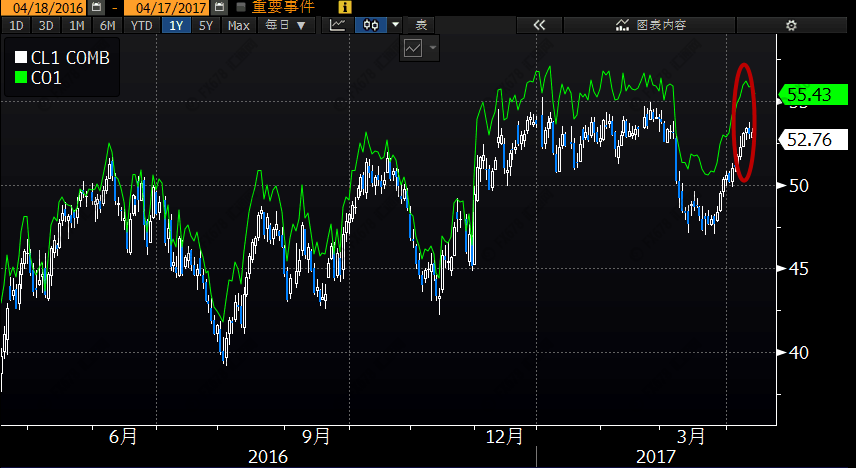The image size is (856, 468).
Task: Switch to the YTD range
Action: coord(143,25)
